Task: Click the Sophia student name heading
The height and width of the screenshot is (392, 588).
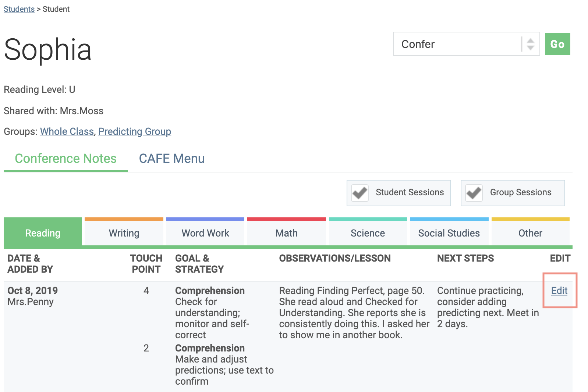Action: pyautogui.click(x=48, y=50)
